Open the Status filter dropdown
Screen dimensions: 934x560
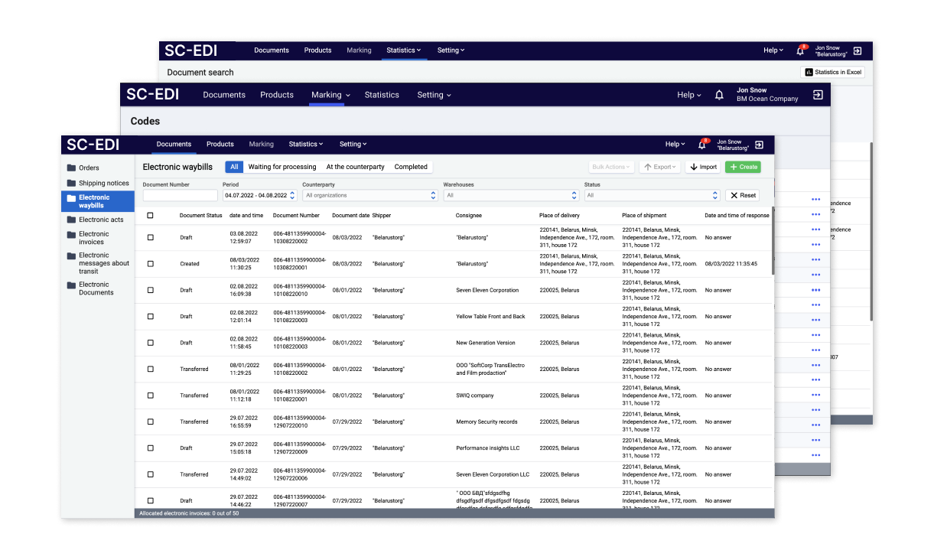coord(652,195)
